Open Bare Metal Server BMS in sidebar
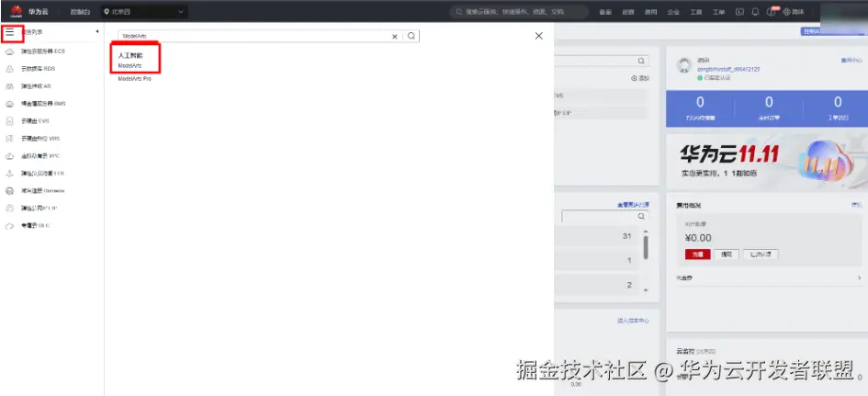Image resolution: width=868 pixels, height=396 pixels. tap(43, 104)
